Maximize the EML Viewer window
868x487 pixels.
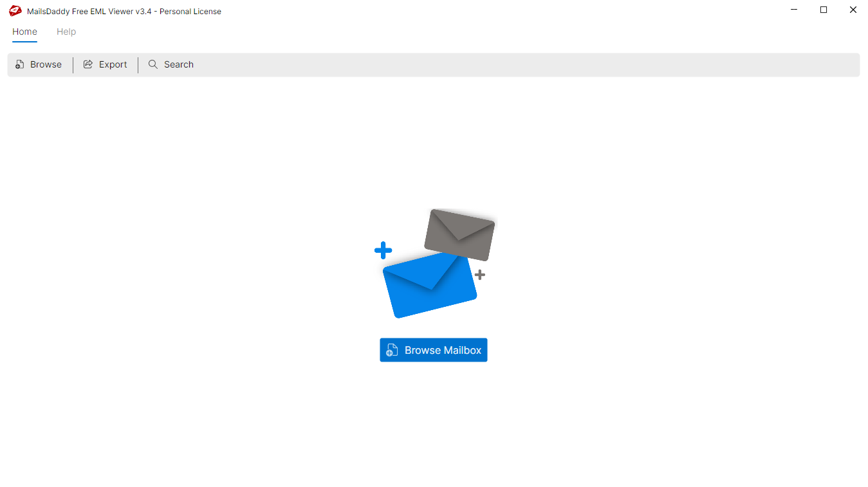pyautogui.click(x=824, y=10)
